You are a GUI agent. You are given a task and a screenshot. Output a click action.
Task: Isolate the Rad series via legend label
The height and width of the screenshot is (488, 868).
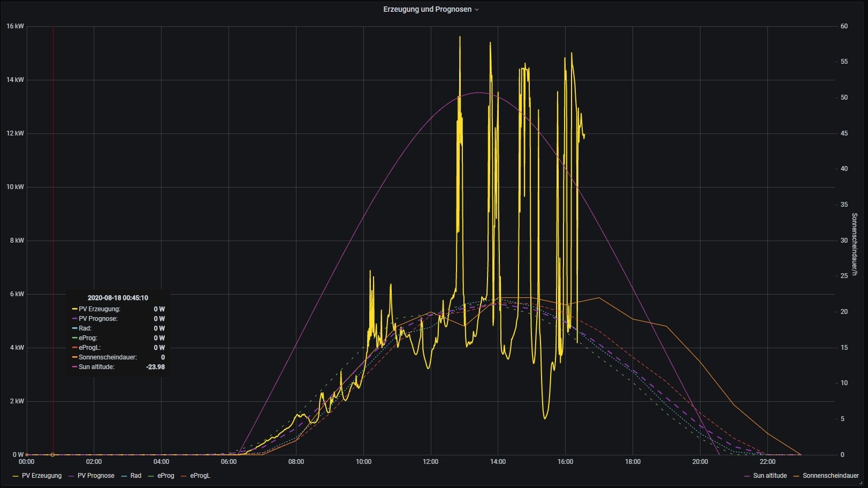click(136, 476)
